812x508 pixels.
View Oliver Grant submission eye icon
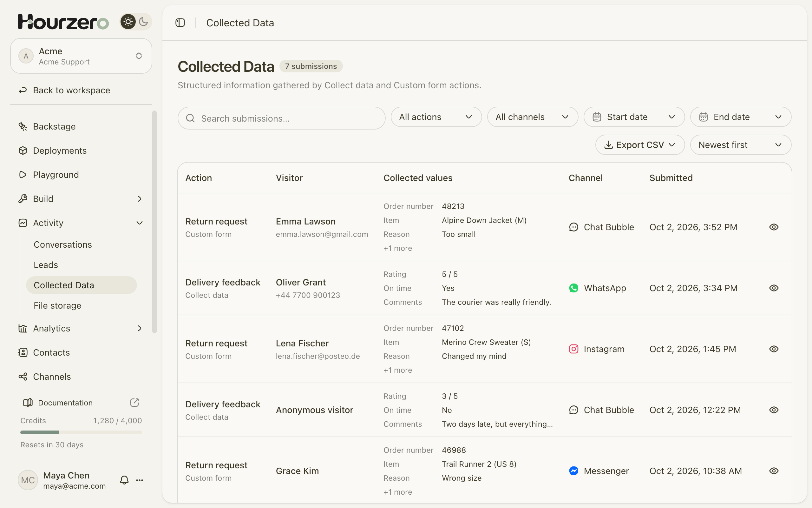pyautogui.click(x=774, y=288)
